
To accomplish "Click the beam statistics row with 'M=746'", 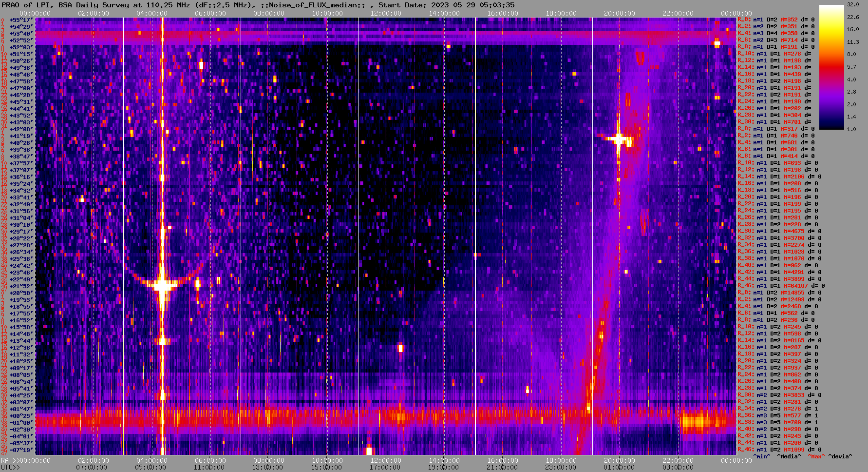I will coord(776,136).
